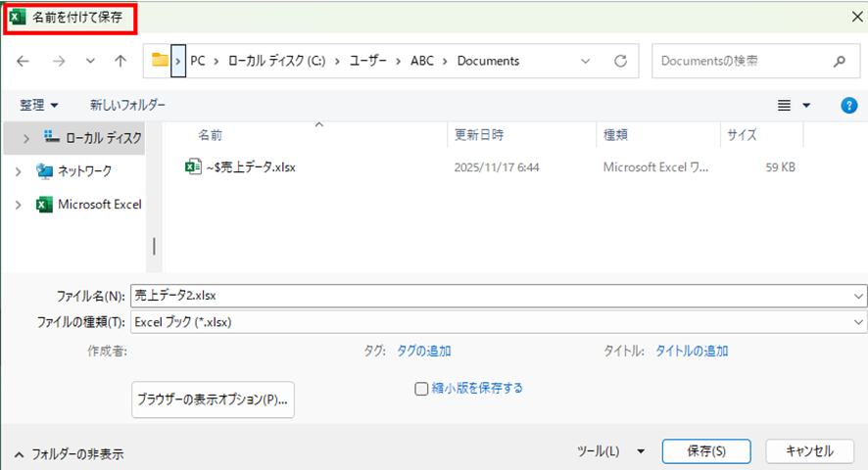Open the ファイルの種類 dropdown
Viewport: 868px width, 470px height.
[x=858, y=321]
